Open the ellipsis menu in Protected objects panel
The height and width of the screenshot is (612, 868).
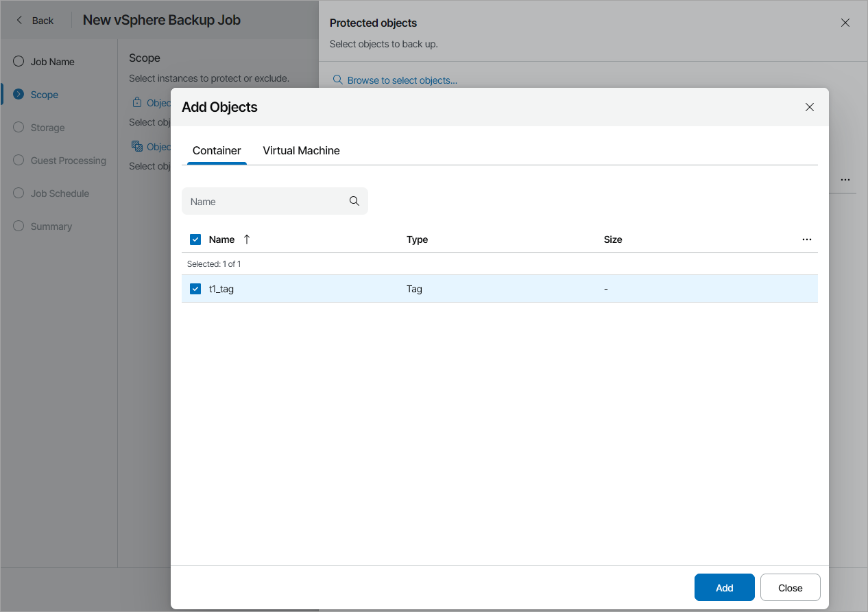tap(845, 180)
